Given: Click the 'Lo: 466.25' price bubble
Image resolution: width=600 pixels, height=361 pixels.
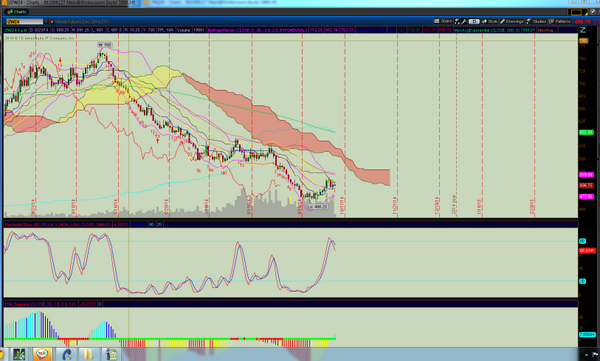Looking at the screenshot, I should tap(317, 206).
